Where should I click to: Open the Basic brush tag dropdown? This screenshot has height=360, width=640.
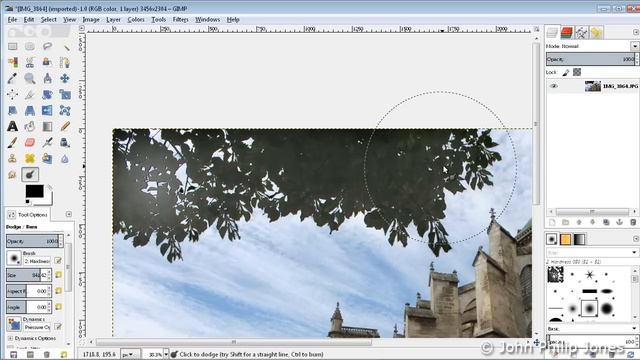634,329
